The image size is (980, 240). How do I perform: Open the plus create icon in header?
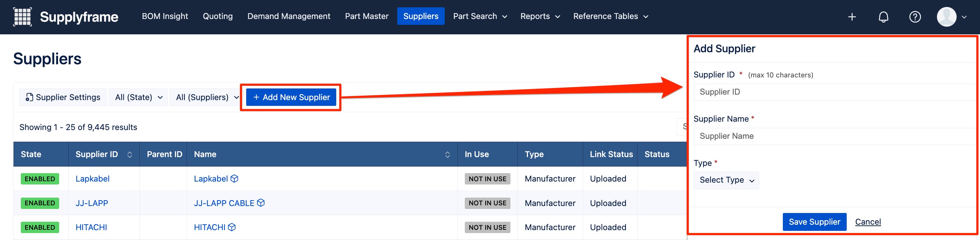coord(852,17)
